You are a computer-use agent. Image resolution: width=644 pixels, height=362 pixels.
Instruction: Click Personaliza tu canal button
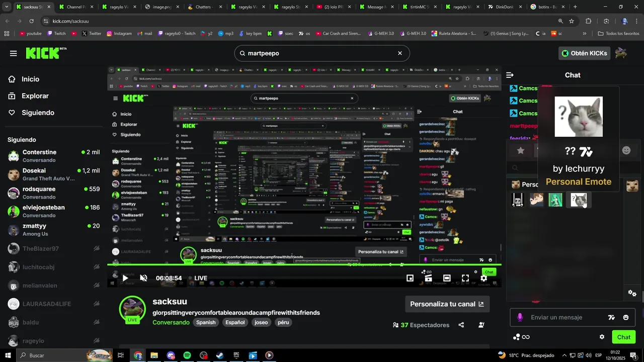click(447, 304)
